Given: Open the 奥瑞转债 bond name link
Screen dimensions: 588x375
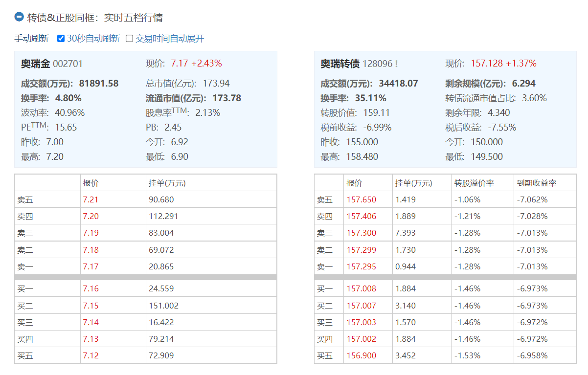Looking at the screenshot, I should 340,64.
